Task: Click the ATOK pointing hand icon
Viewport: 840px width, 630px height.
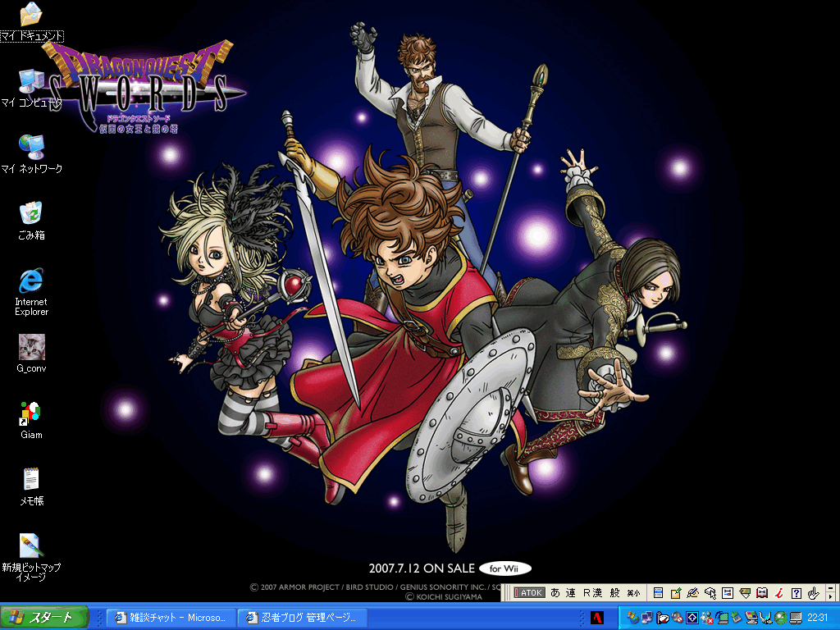Action: click(x=813, y=593)
